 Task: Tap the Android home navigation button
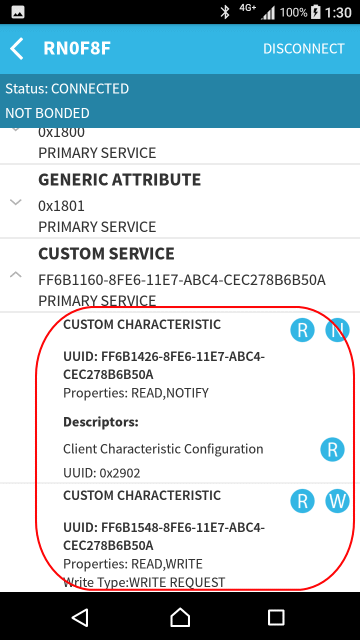(x=180, y=617)
